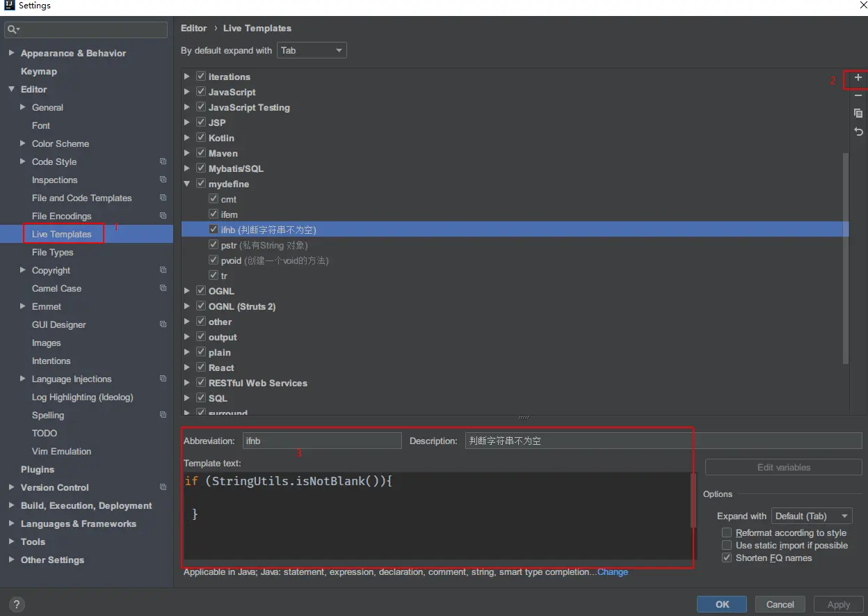Click inside the Template text editor
Viewport: 868px width, 616px height.
tap(437, 516)
